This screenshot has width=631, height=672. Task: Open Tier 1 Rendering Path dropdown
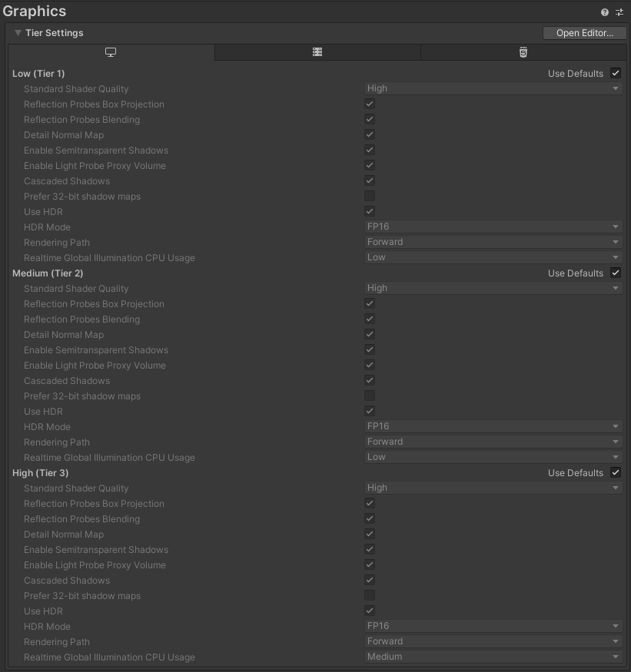pos(493,242)
